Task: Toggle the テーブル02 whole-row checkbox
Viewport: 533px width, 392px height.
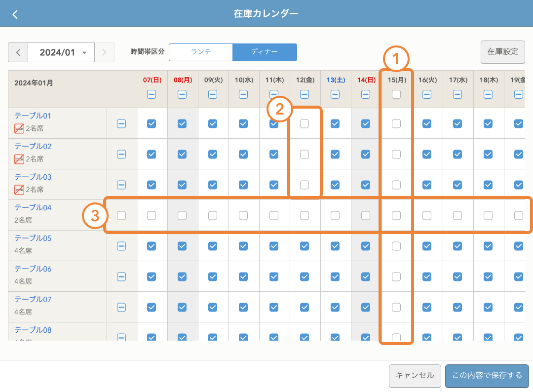Action: 121,155
